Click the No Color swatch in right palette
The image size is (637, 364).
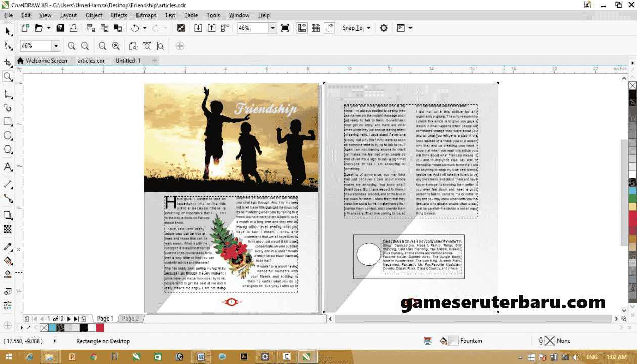pyautogui.click(x=632, y=85)
